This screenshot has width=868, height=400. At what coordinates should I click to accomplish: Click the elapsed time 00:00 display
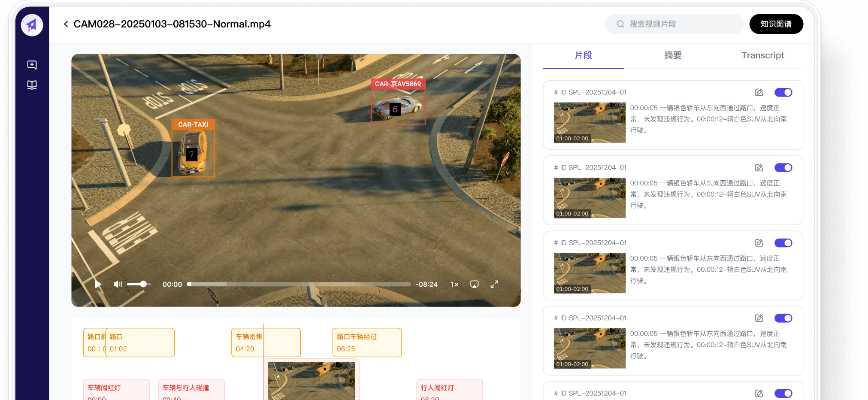(172, 284)
